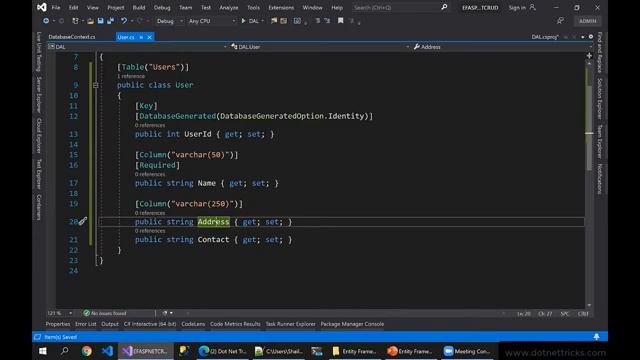Click the Navigate Backward toolbar icon

(46, 21)
